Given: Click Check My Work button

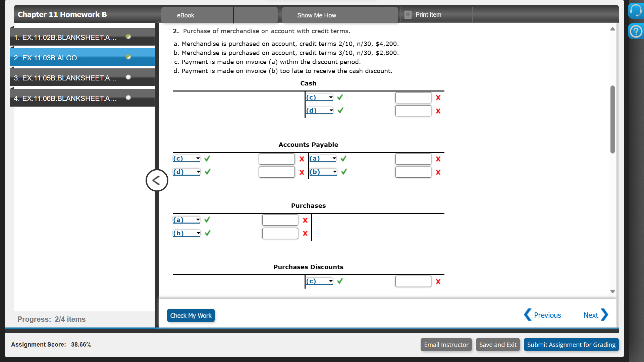Looking at the screenshot, I should 191,315.
